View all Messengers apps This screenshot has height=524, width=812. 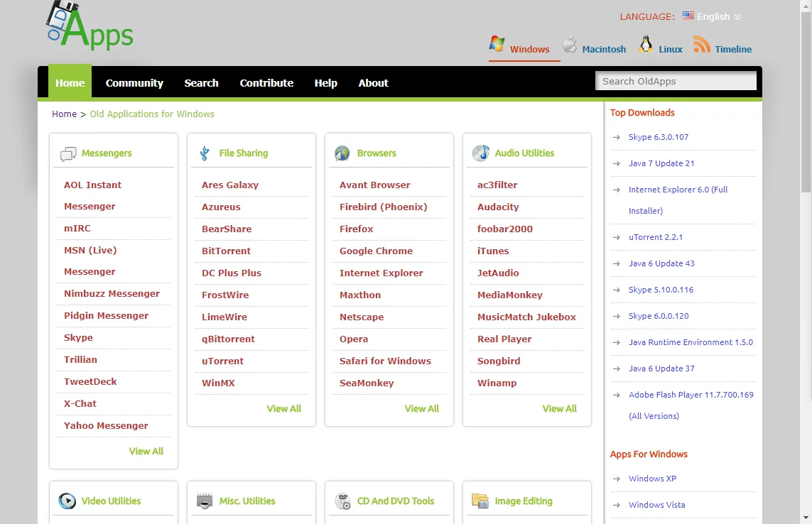click(x=146, y=451)
